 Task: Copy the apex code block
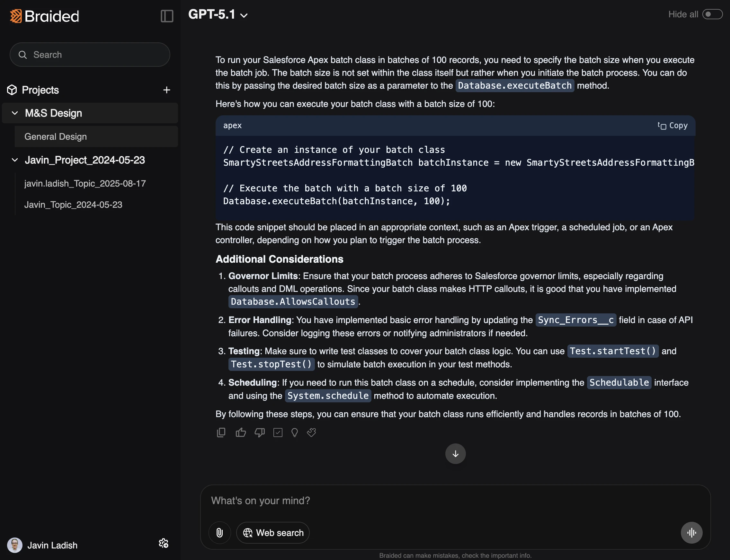[672, 126]
